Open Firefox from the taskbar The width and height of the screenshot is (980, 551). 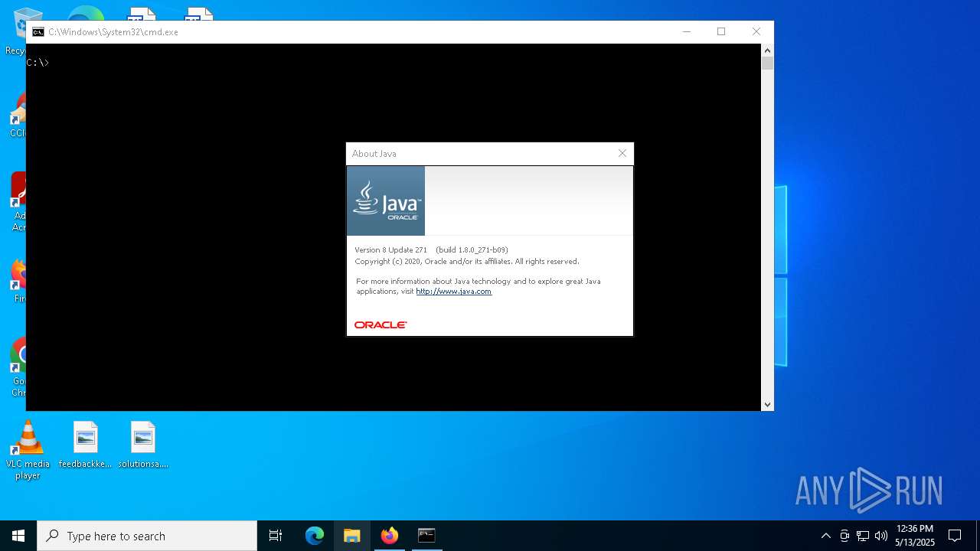(x=390, y=536)
